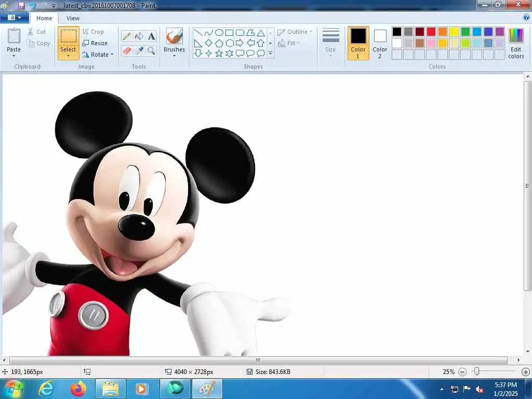This screenshot has height=399, width=532.
Task: Click the Zoom out minus button
Action: pyautogui.click(x=462, y=372)
